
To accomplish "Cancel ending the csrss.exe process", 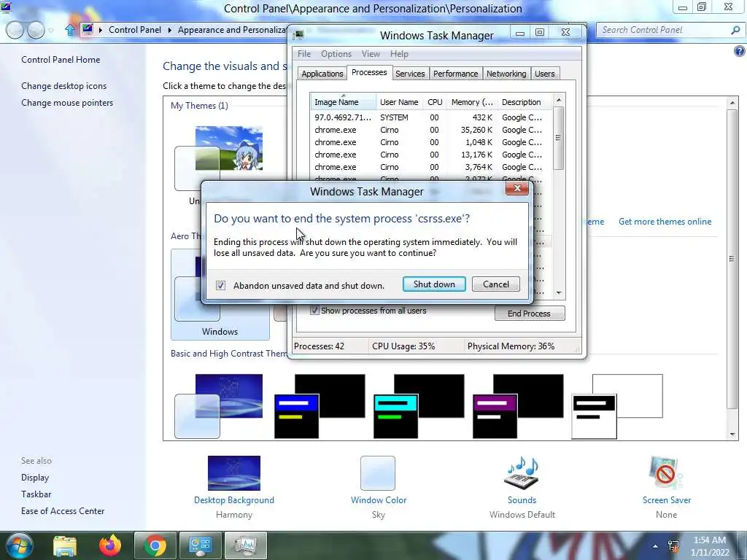I will (496, 284).
